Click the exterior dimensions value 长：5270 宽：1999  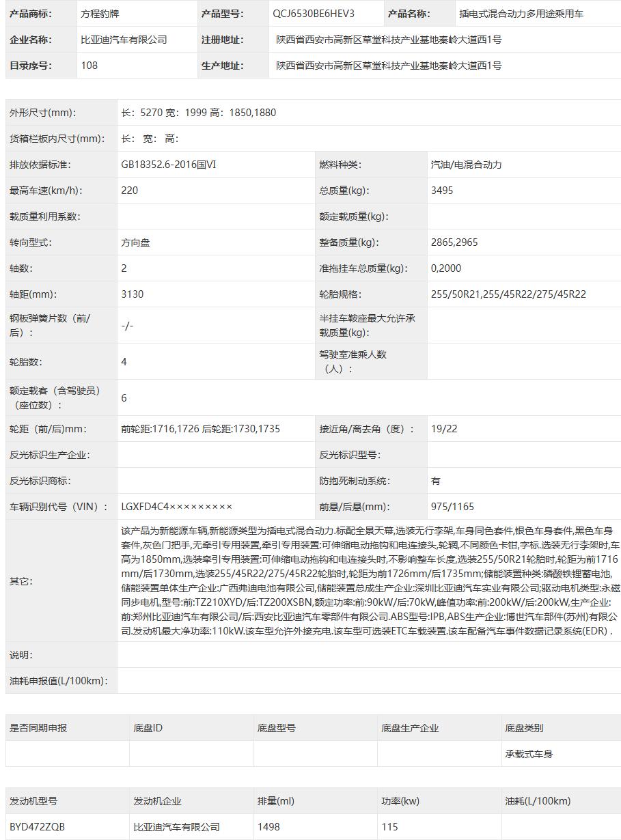(x=163, y=113)
